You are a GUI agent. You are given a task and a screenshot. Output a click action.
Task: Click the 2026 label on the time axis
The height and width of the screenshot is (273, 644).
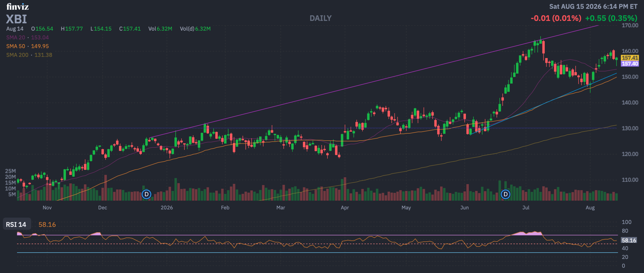pos(167,208)
